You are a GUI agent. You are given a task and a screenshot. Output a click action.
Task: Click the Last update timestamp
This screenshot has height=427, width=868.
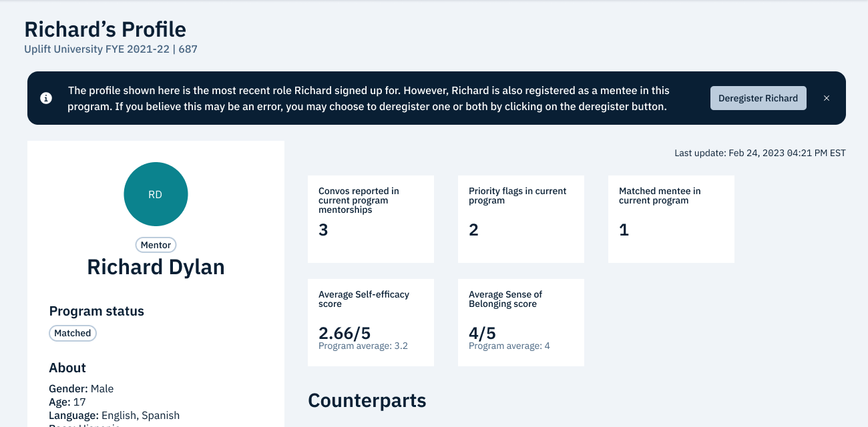pyautogui.click(x=760, y=153)
